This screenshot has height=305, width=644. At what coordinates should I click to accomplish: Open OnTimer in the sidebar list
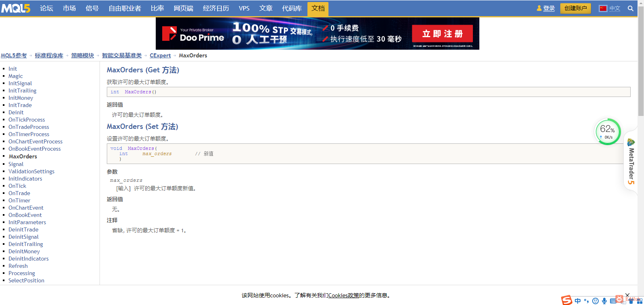19,201
